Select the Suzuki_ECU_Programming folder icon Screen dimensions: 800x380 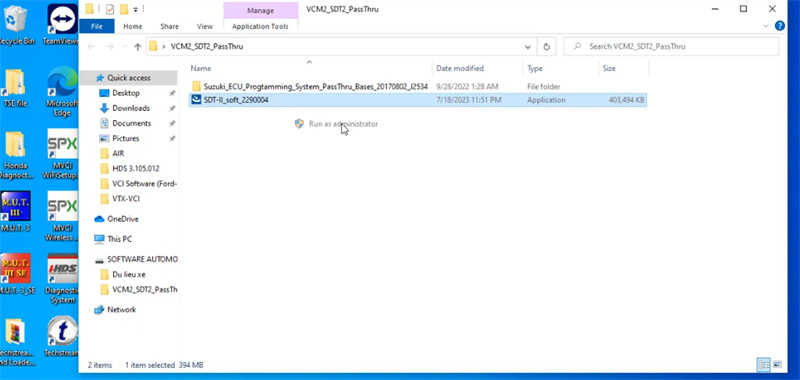(196, 87)
